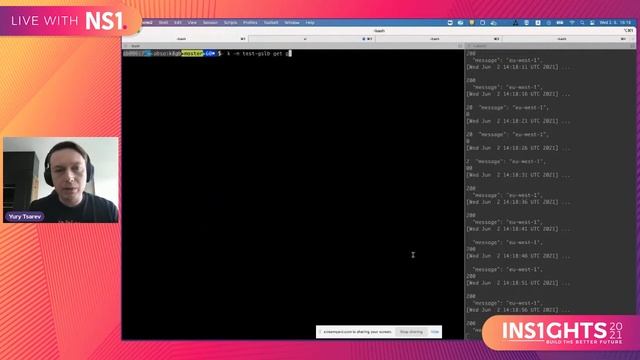Click the Wi-Fi status icon in menu bar
Image resolution: width=640 pixels, height=360 pixels.
572,22
